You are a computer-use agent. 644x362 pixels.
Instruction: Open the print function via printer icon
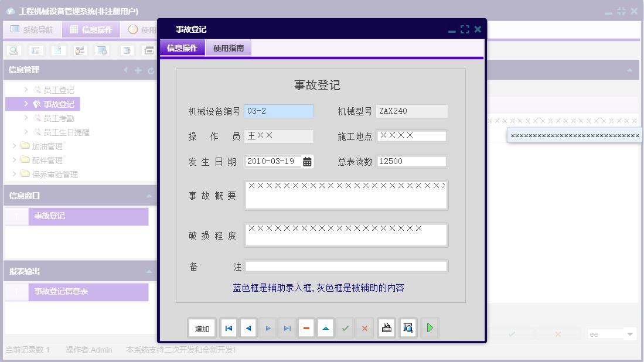386,328
